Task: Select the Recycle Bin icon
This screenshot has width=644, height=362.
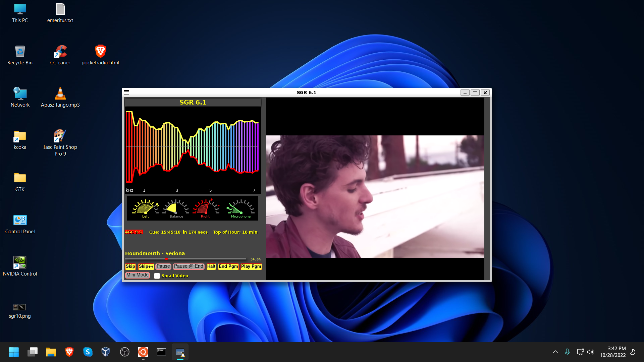Action: tap(20, 56)
